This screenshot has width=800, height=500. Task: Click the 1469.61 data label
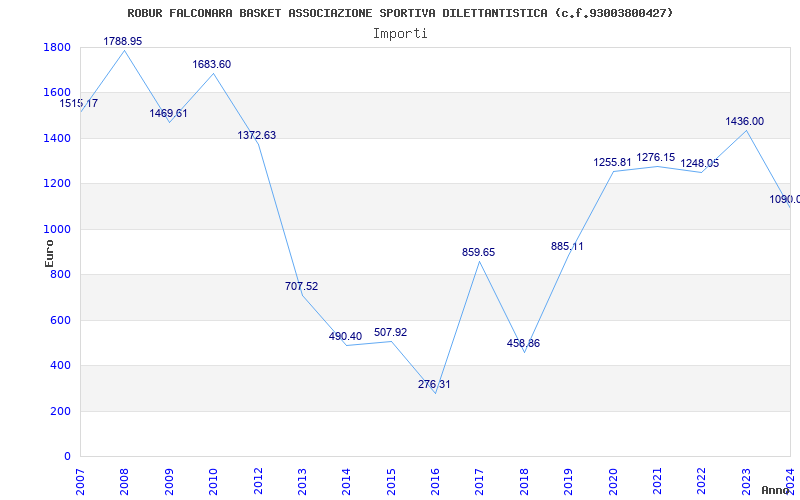pyautogui.click(x=168, y=113)
